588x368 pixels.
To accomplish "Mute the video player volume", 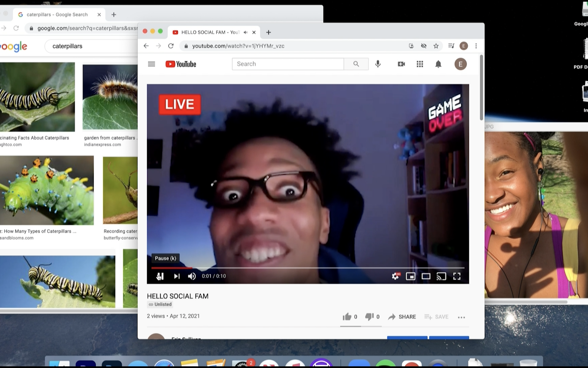I will pos(192,276).
